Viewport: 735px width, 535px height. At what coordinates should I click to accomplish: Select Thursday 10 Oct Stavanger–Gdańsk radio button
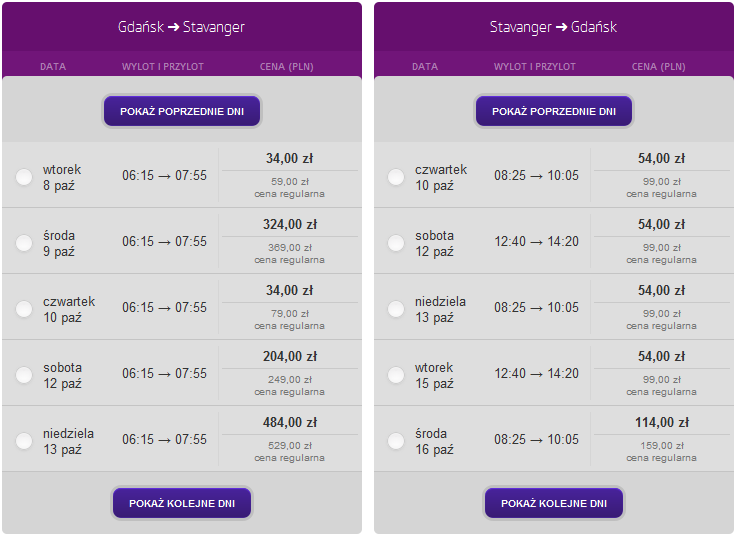coord(396,177)
